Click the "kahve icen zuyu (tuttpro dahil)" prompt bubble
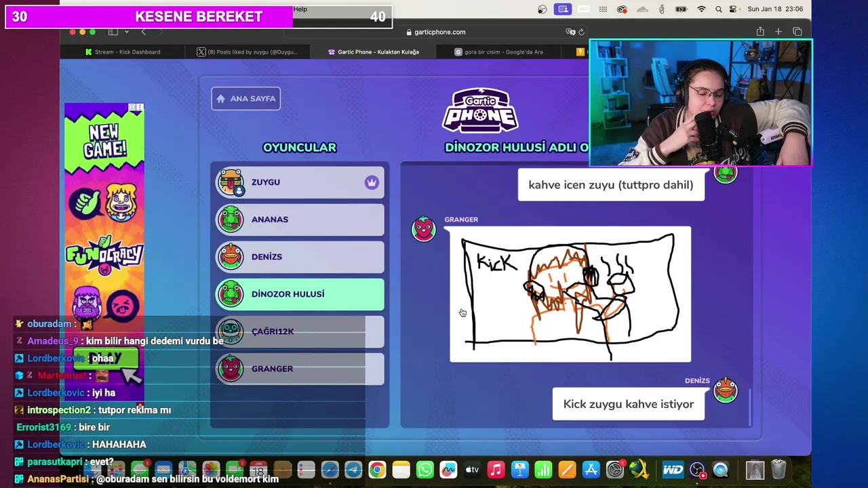 [611, 185]
